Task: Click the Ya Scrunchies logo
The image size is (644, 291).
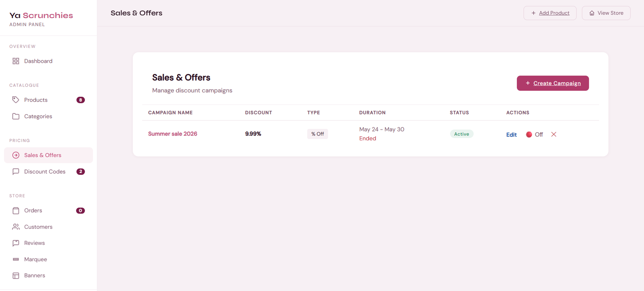Action: [x=41, y=15]
